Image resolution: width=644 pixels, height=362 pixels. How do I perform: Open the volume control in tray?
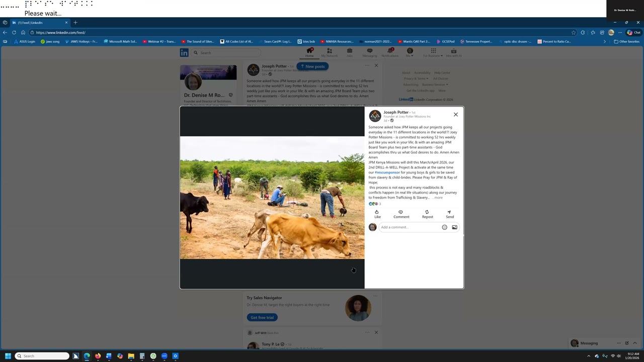619,356
